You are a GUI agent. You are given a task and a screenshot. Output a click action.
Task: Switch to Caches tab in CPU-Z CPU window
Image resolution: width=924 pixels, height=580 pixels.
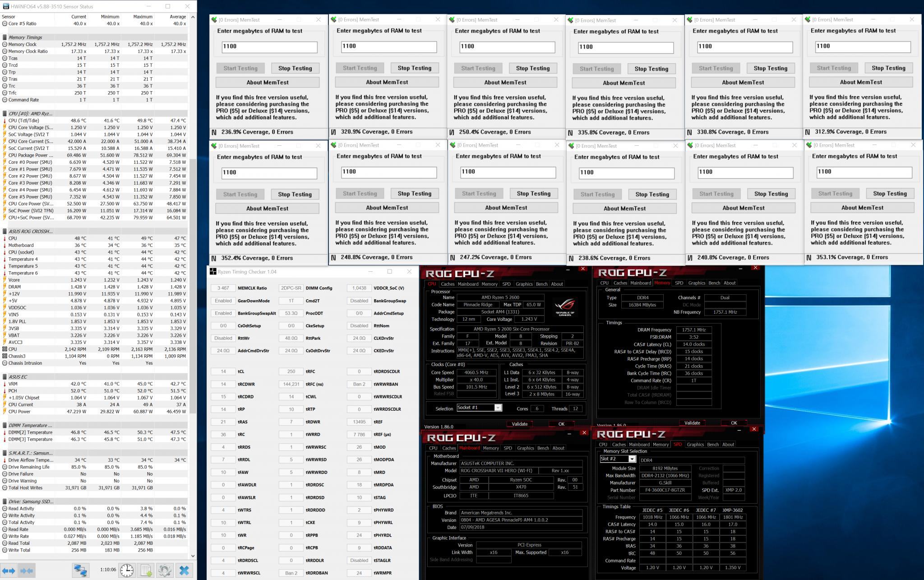(x=447, y=284)
